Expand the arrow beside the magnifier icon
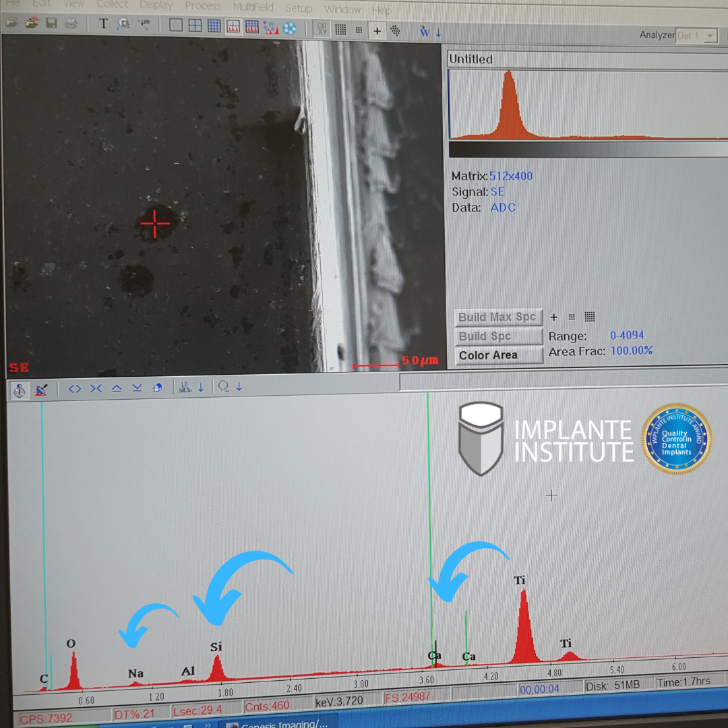This screenshot has width=728, height=728. click(x=239, y=388)
